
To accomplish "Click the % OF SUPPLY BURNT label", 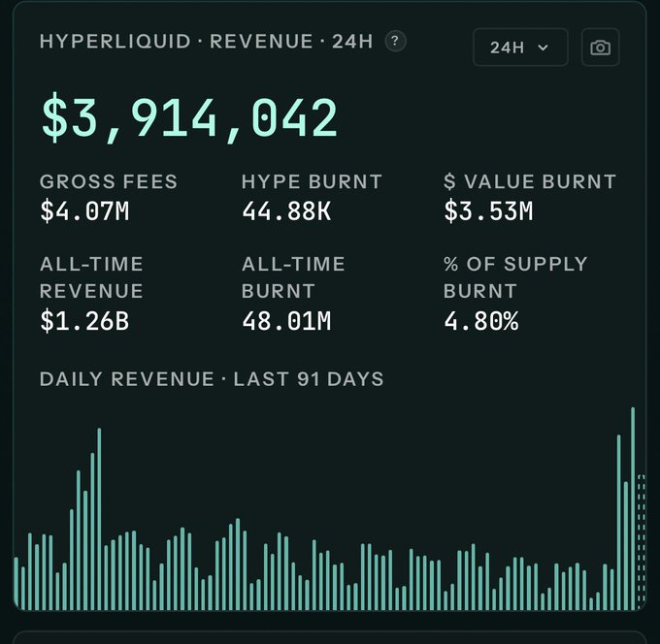I will coord(515,277).
